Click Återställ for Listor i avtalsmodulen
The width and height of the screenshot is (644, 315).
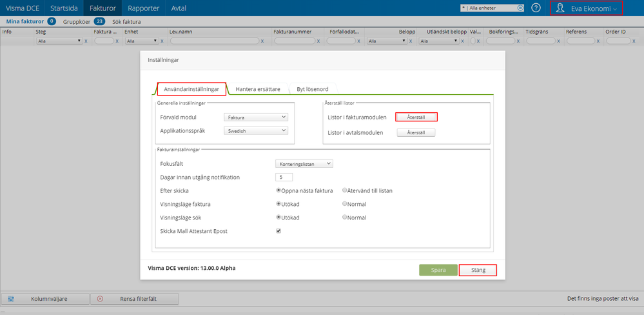(x=416, y=133)
